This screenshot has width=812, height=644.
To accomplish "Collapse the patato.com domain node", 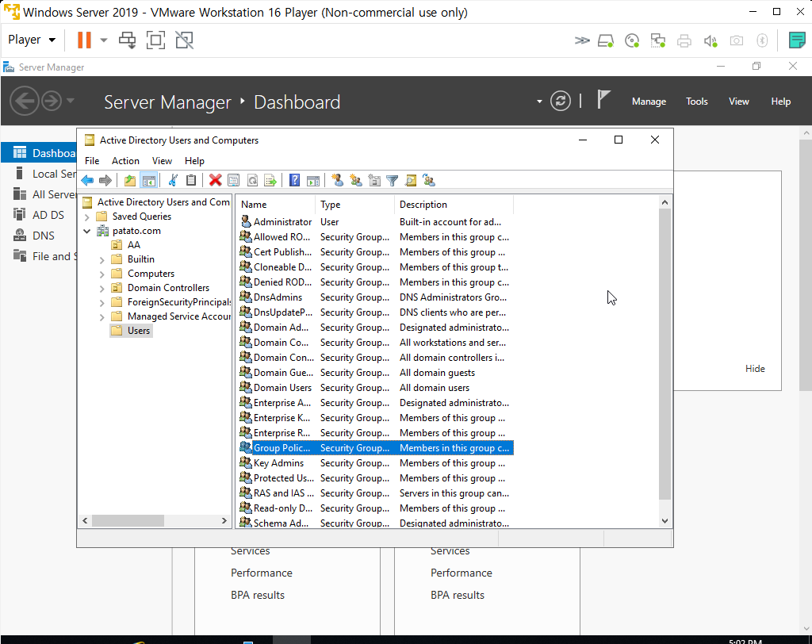I will [x=87, y=231].
